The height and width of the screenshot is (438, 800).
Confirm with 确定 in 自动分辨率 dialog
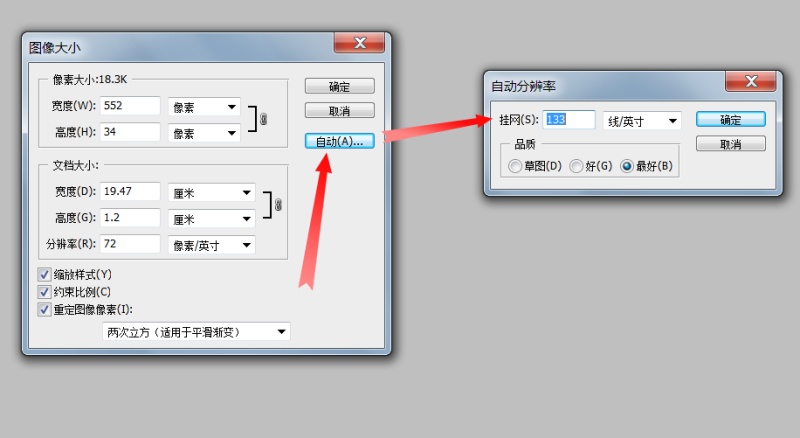coord(731,119)
